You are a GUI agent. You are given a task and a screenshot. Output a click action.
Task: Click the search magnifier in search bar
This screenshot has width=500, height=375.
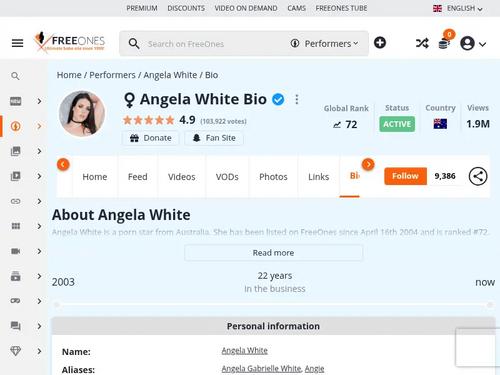[x=134, y=44]
